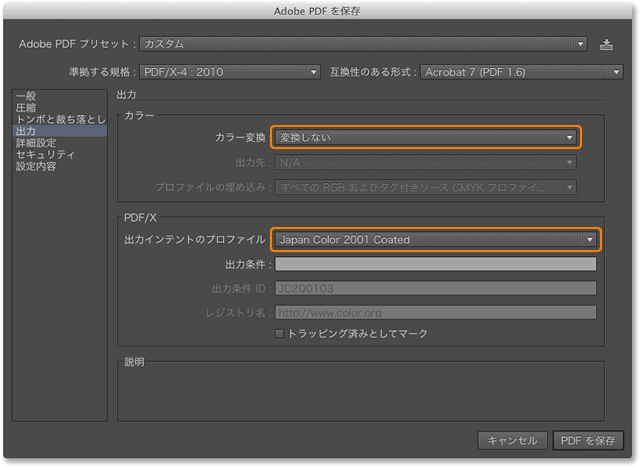Image resolution: width=640 pixels, height=467 pixels.
Task: Click the 出力先 N/A dropdown
Action: (x=425, y=162)
